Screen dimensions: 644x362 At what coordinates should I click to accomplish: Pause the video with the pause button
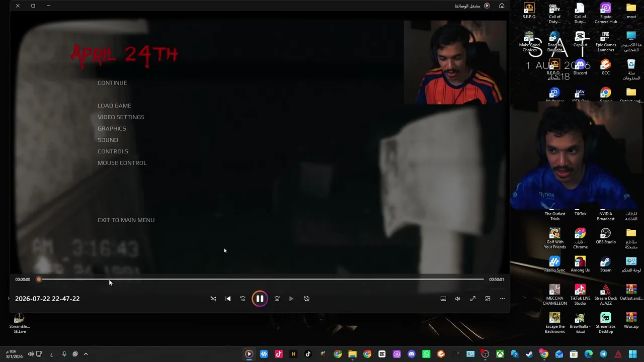(x=260, y=299)
